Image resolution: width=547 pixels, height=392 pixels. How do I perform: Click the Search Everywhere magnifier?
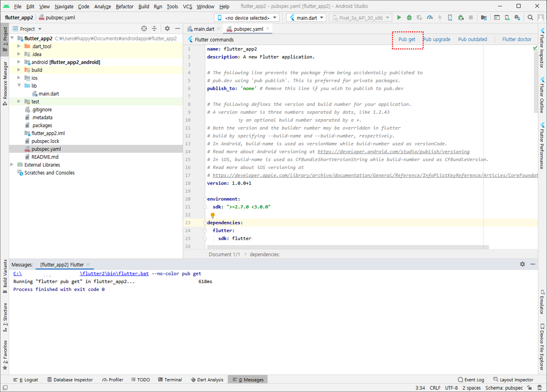tap(530, 17)
